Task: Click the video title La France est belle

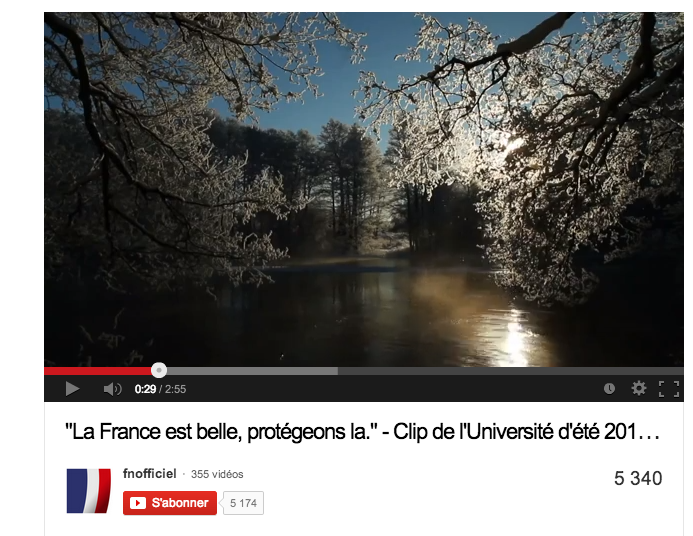Action: point(362,432)
